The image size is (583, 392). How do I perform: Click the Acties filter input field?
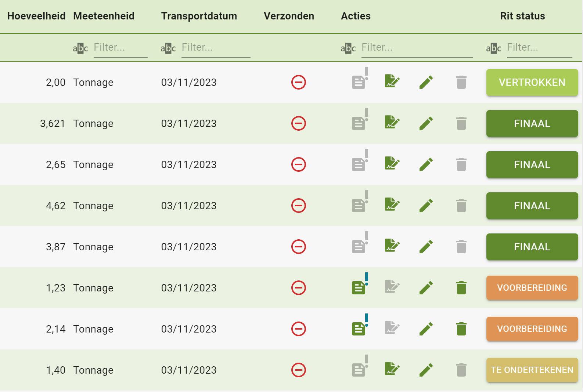(x=417, y=48)
